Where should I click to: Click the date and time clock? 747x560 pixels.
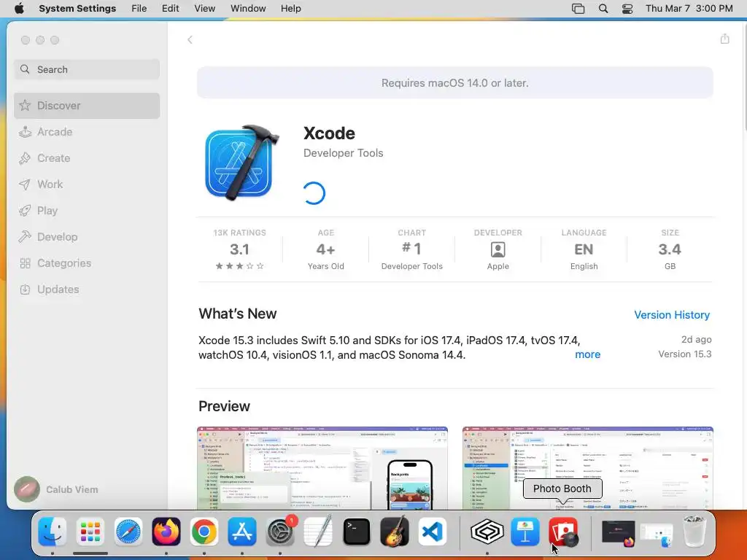pos(689,9)
